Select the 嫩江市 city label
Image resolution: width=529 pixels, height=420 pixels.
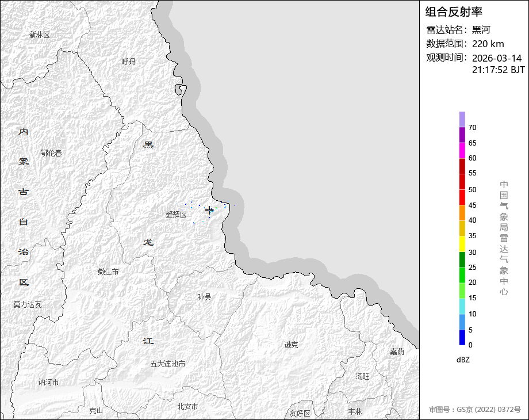[x=108, y=272]
